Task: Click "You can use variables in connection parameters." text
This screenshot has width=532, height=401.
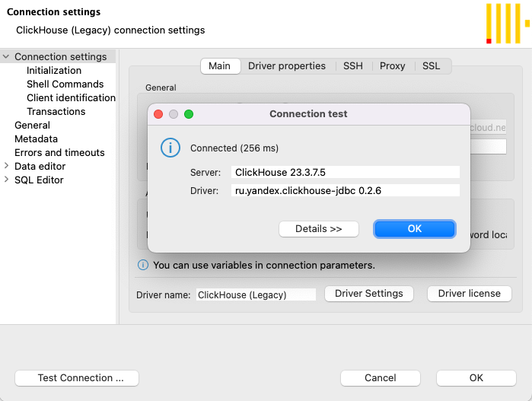Action: pos(264,265)
